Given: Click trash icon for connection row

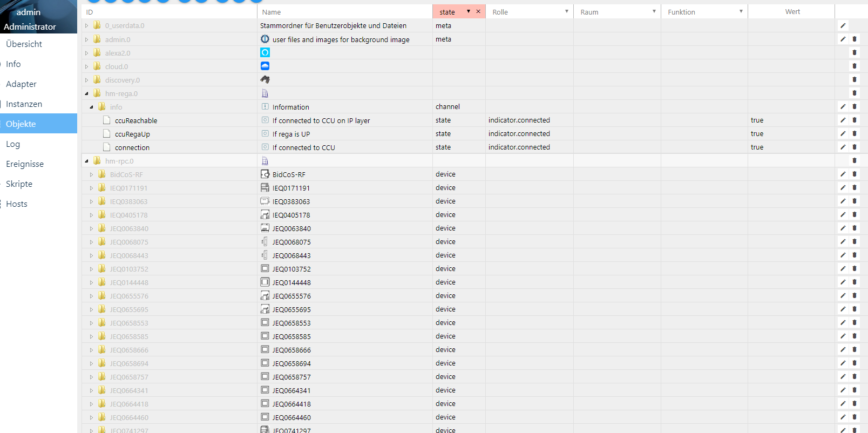Looking at the screenshot, I should click(x=854, y=147).
